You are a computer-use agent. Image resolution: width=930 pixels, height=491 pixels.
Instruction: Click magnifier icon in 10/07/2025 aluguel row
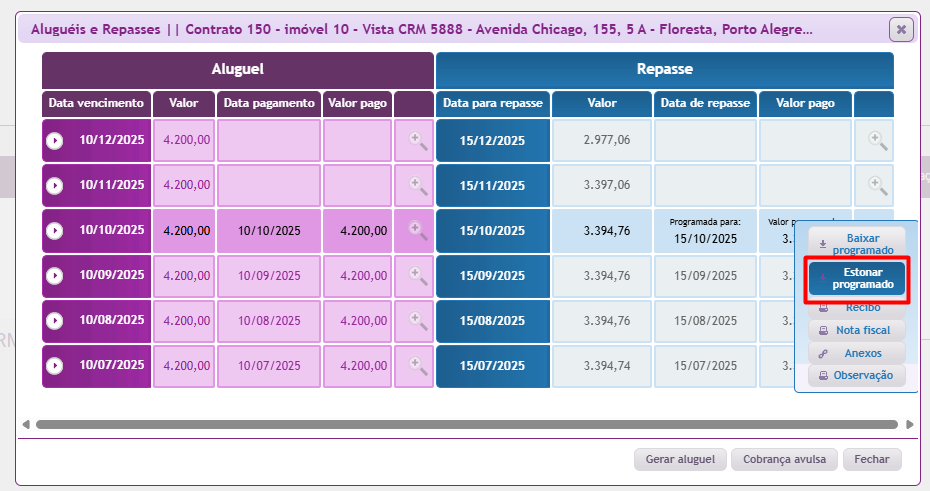[417, 366]
